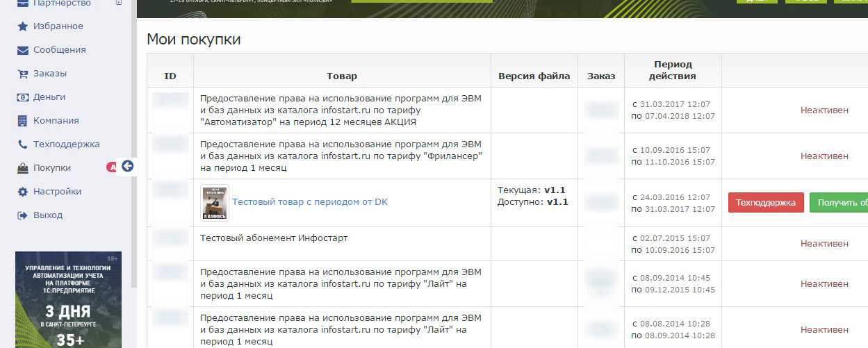868x348 pixels.
Task: Expand the Партнерство submenu plus icon
Action: [118, 3]
